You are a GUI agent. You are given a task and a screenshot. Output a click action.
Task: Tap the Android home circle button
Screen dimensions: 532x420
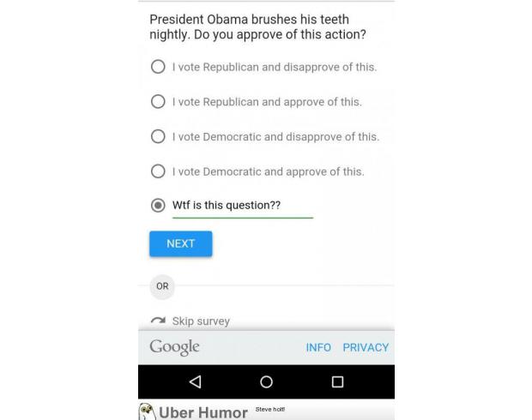[266, 381]
